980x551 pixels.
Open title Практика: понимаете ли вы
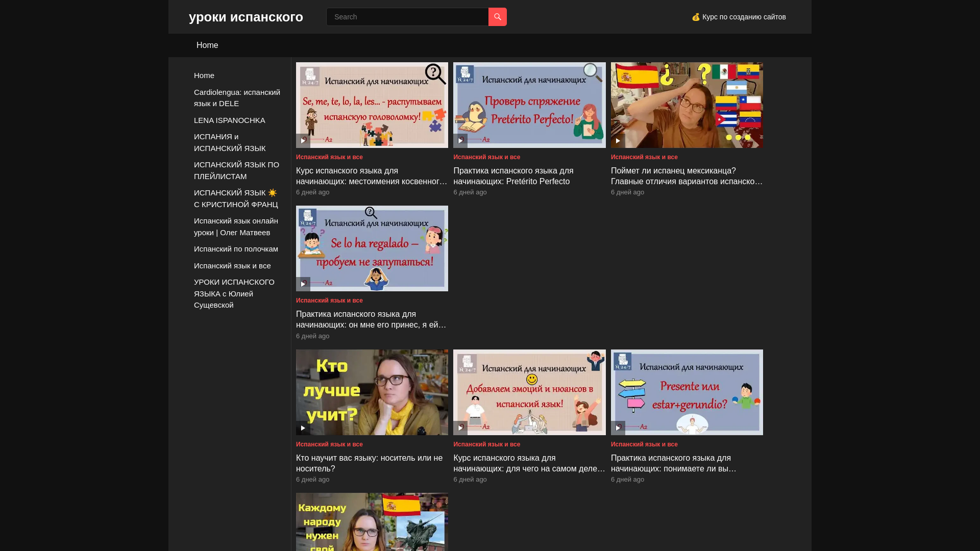[x=674, y=463]
